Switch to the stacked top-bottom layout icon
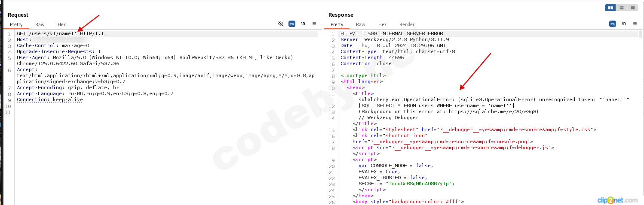 point(622,8)
